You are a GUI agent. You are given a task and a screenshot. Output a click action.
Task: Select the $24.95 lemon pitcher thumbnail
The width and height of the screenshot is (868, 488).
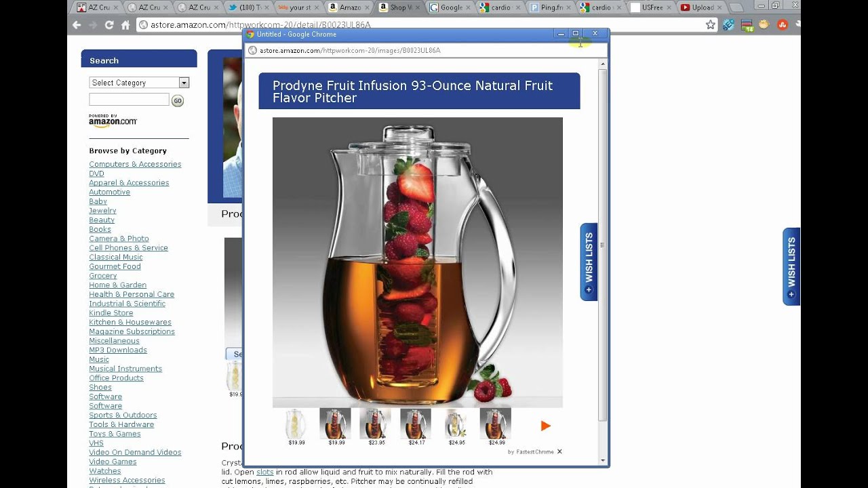tap(456, 424)
